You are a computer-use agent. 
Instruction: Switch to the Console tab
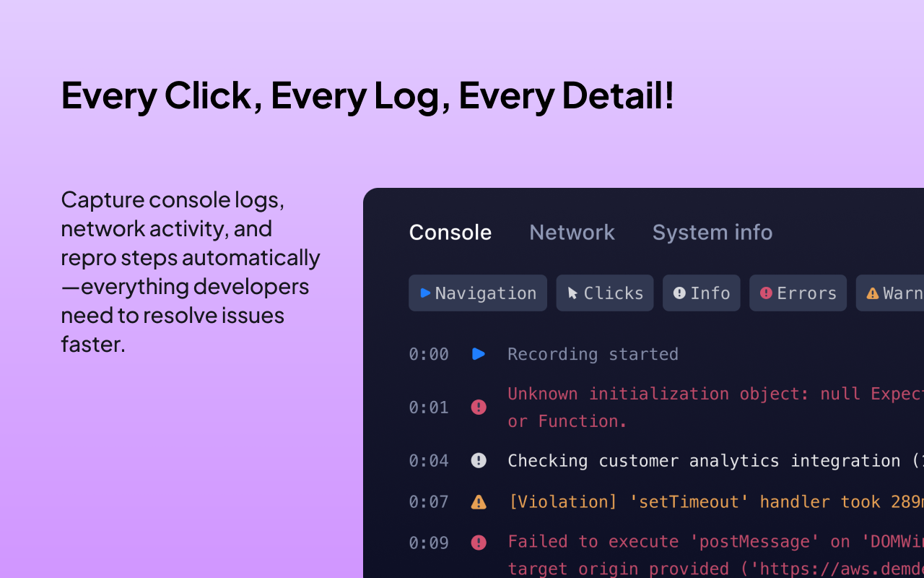click(450, 232)
